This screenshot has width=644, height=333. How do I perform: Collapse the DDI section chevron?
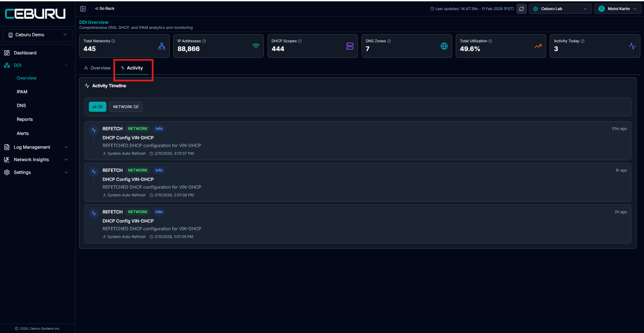(66, 65)
